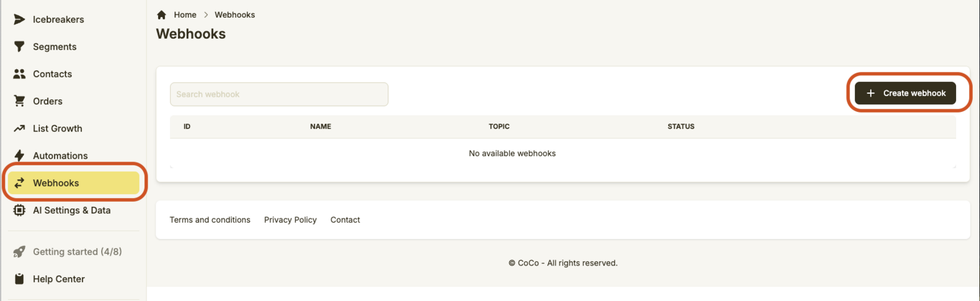Click the Icebreakers paper-plane icon
This screenshot has width=980, height=301.
[x=20, y=20]
